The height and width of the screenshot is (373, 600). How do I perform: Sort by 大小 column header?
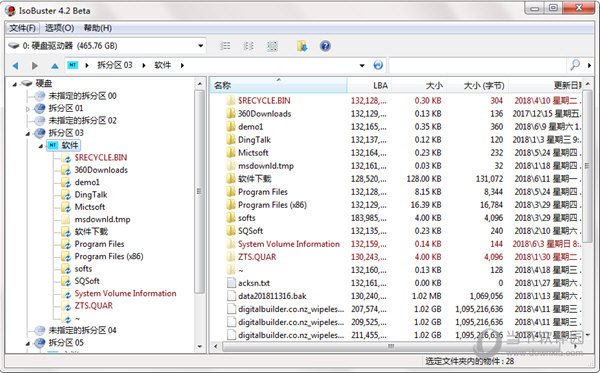[419, 85]
